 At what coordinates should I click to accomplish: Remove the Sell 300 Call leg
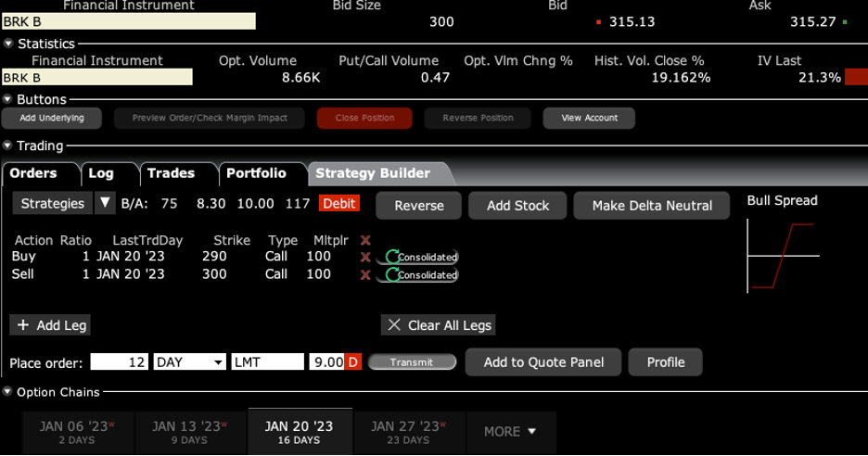tap(365, 274)
